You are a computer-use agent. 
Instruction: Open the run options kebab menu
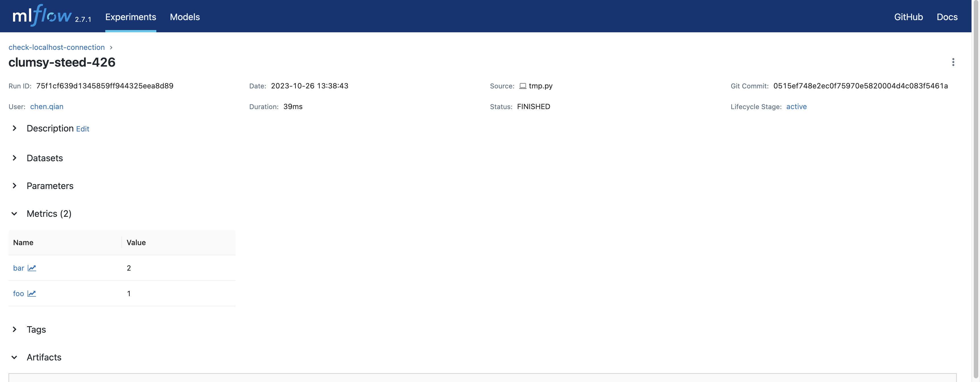point(953,62)
